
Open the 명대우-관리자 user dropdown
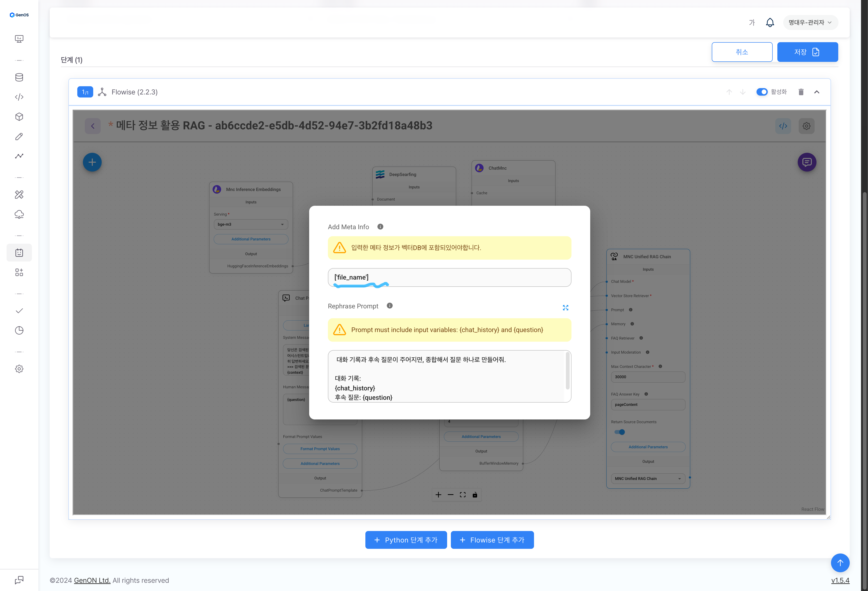pyautogui.click(x=810, y=22)
